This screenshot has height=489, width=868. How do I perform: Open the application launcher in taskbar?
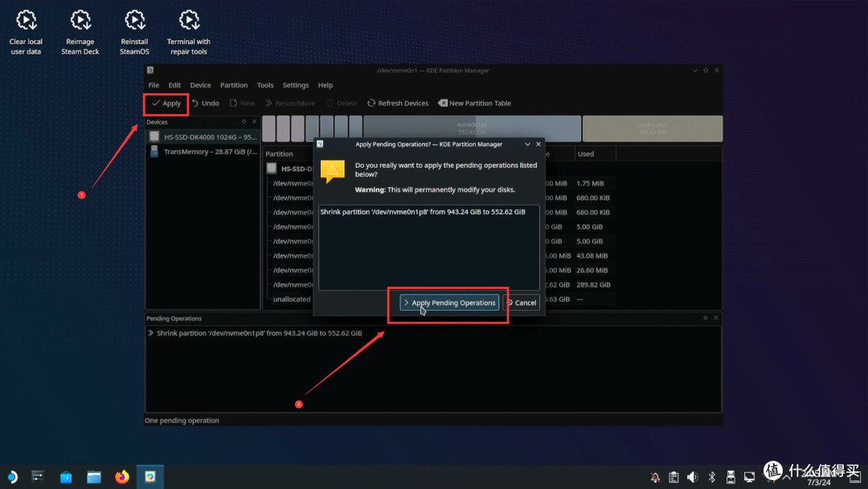pos(11,477)
